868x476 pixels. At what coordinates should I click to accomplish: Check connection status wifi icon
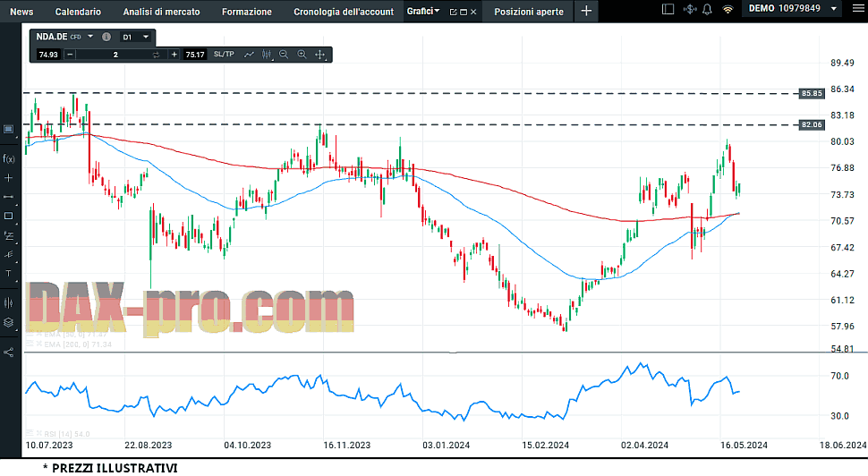728,10
